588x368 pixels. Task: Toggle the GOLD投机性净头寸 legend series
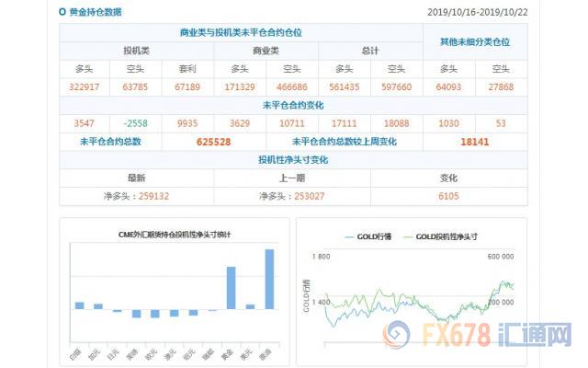[x=440, y=236]
